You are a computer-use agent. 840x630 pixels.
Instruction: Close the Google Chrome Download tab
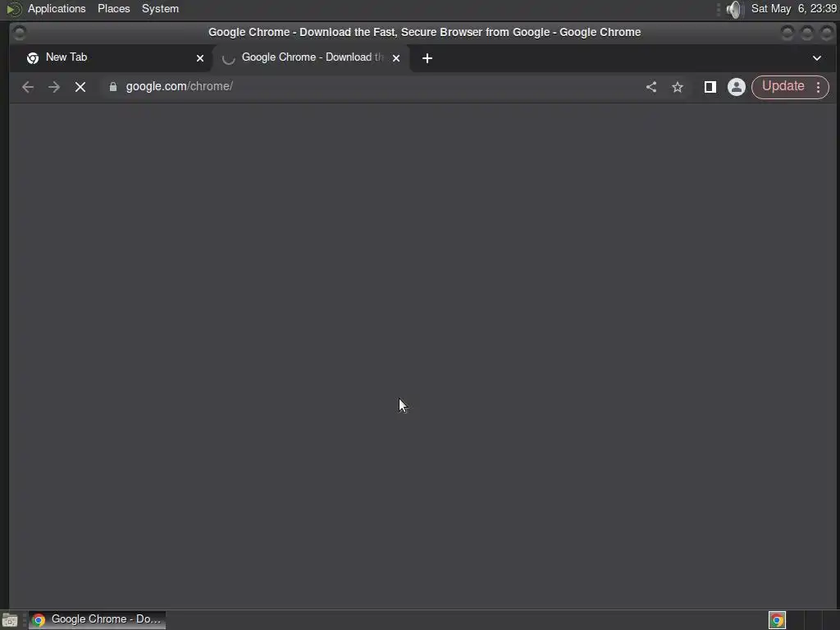(396, 58)
